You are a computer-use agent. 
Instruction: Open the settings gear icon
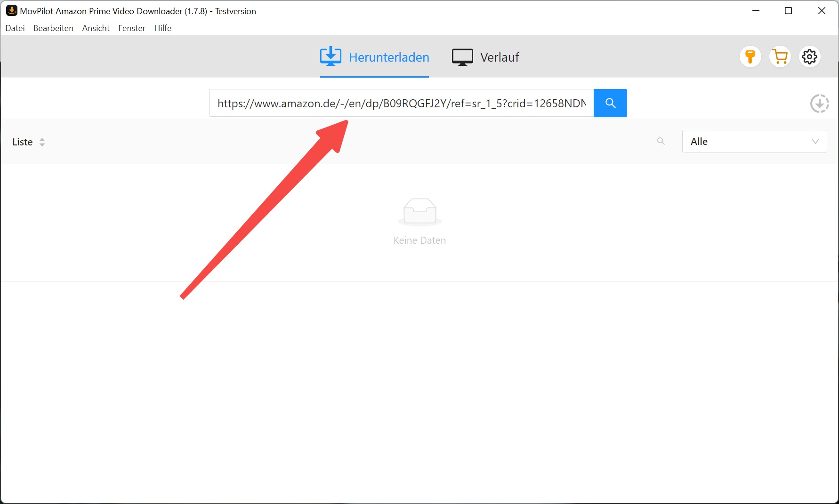[x=810, y=57]
